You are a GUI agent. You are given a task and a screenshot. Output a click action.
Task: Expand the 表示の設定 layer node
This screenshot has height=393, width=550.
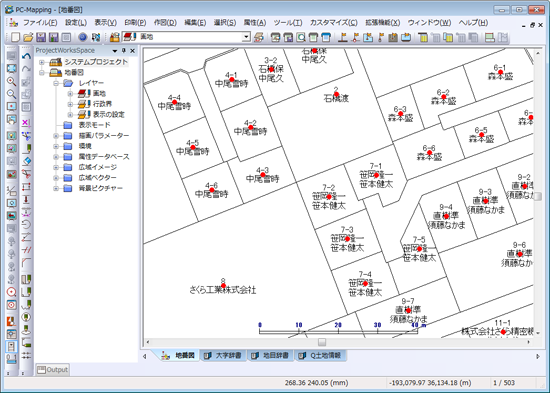click(70, 115)
